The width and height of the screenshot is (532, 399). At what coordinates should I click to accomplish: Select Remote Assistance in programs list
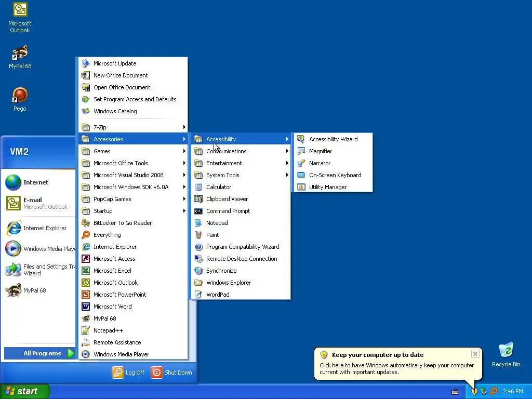click(133, 342)
